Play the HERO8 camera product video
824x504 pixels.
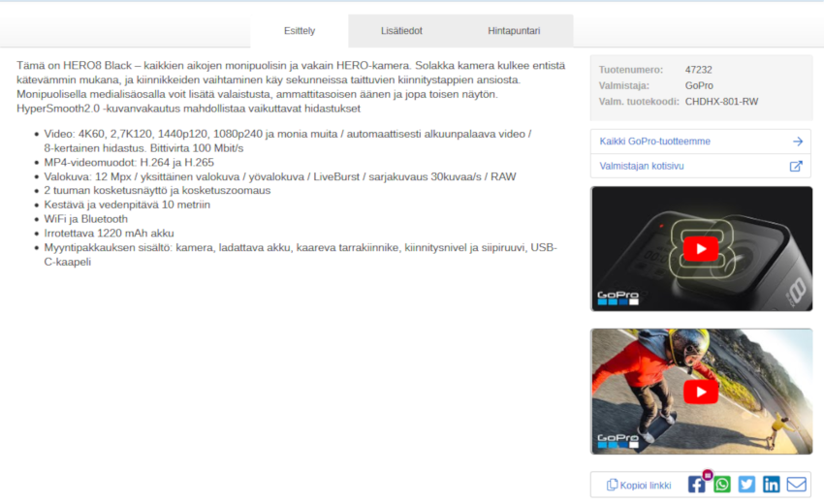pos(701,248)
